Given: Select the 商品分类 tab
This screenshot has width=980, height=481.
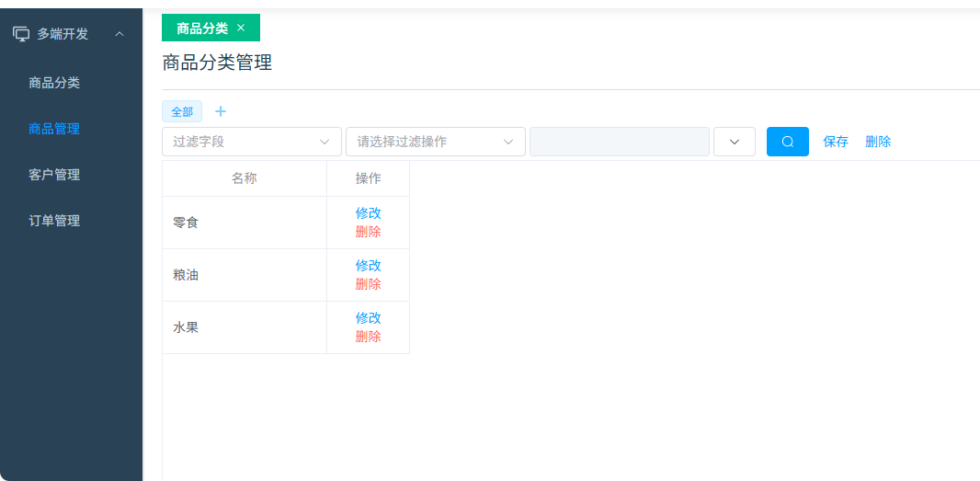Looking at the screenshot, I should tap(202, 29).
